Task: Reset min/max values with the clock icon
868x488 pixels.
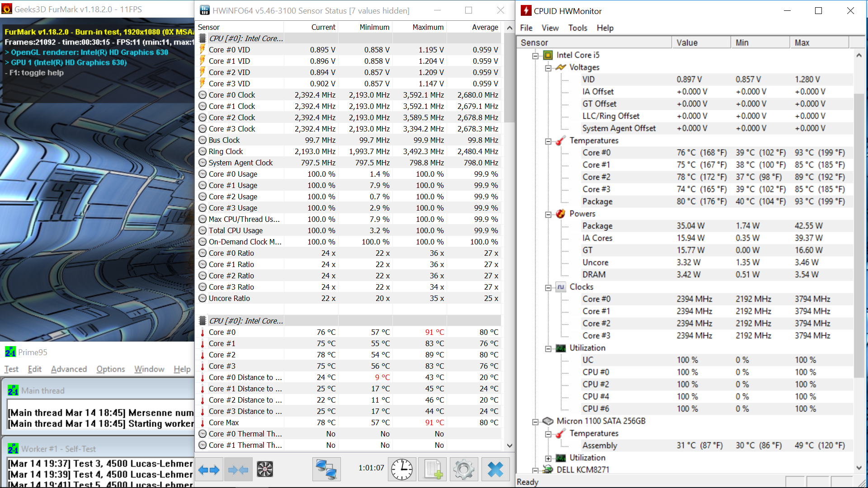Action: click(x=401, y=469)
